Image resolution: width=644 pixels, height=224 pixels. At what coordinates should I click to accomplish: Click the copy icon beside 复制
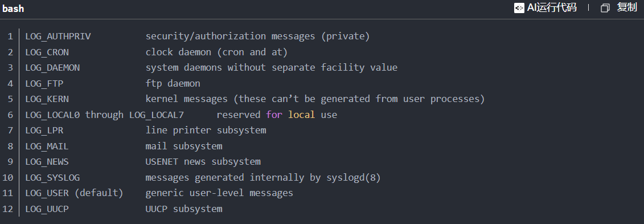[x=605, y=8]
